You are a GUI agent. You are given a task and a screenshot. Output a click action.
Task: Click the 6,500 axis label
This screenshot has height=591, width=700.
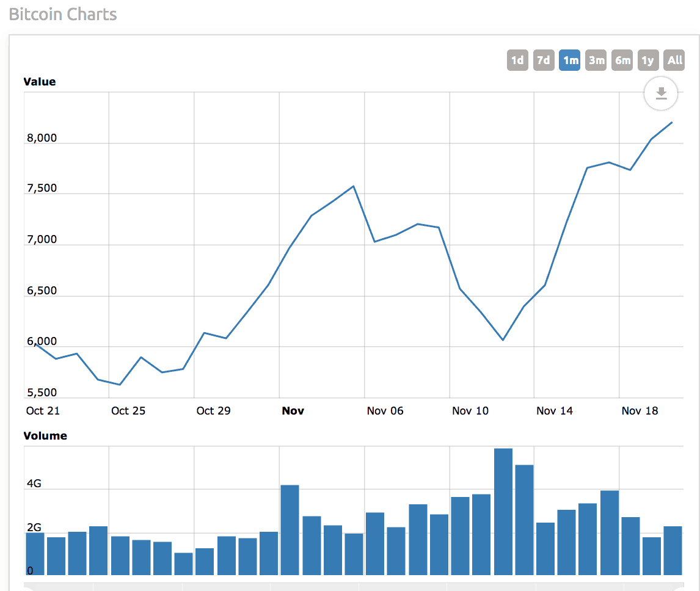tap(42, 291)
